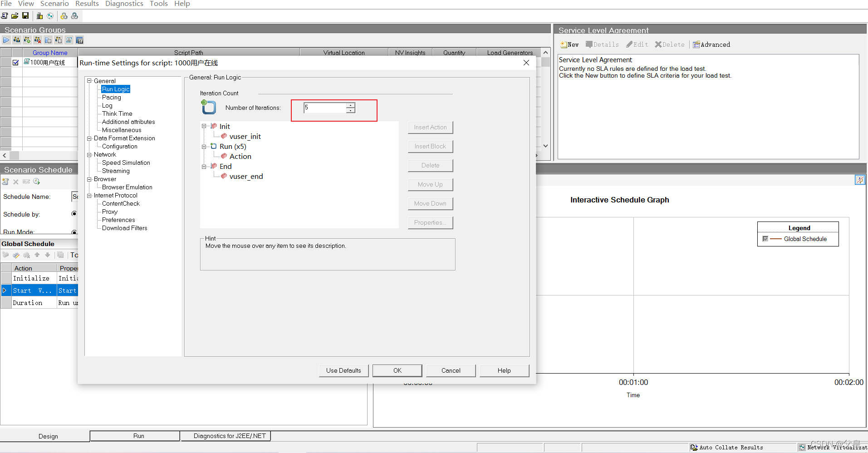Click the Remove Group icon
868x453 pixels.
tap(38, 40)
